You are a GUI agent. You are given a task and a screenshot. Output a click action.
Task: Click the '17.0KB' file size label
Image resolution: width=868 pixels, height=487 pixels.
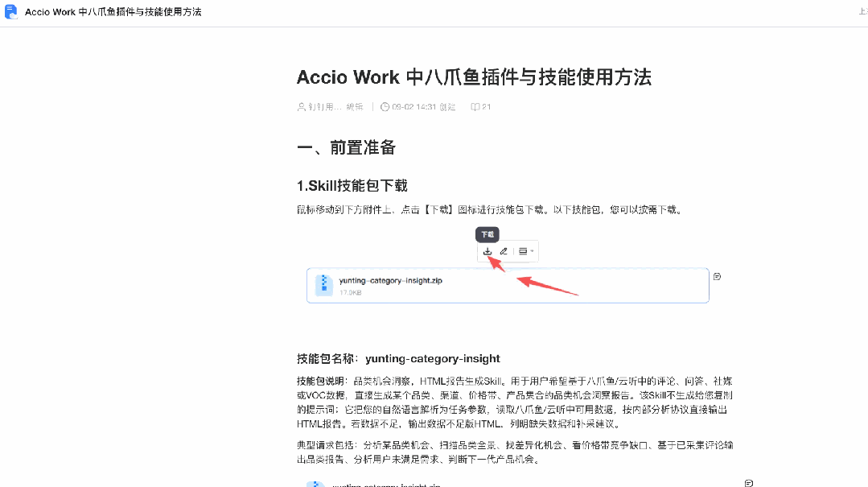tap(351, 292)
